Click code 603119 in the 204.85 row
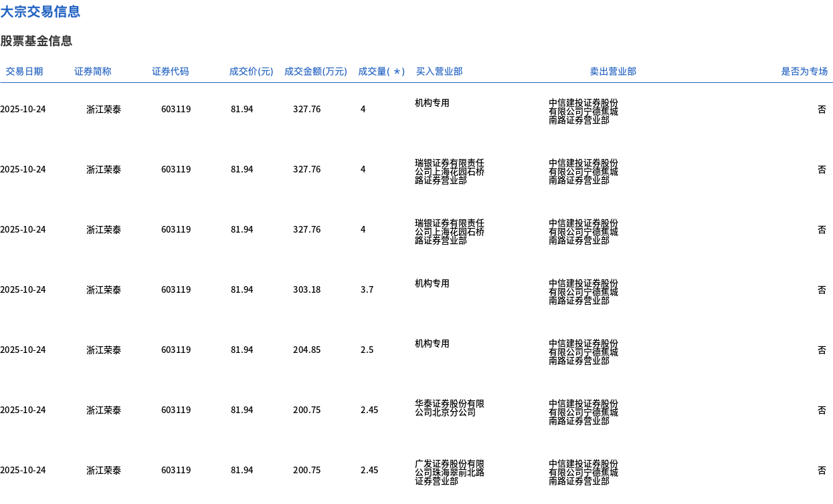 point(176,350)
